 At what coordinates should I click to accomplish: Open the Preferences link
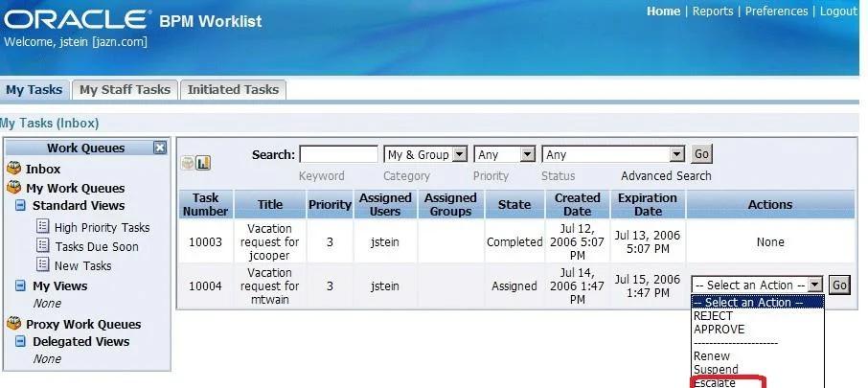(x=776, y=11)
